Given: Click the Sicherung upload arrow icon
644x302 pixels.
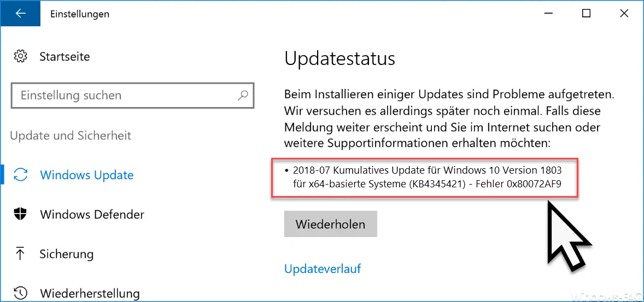Looking at the screenshot, I should 20,254.
